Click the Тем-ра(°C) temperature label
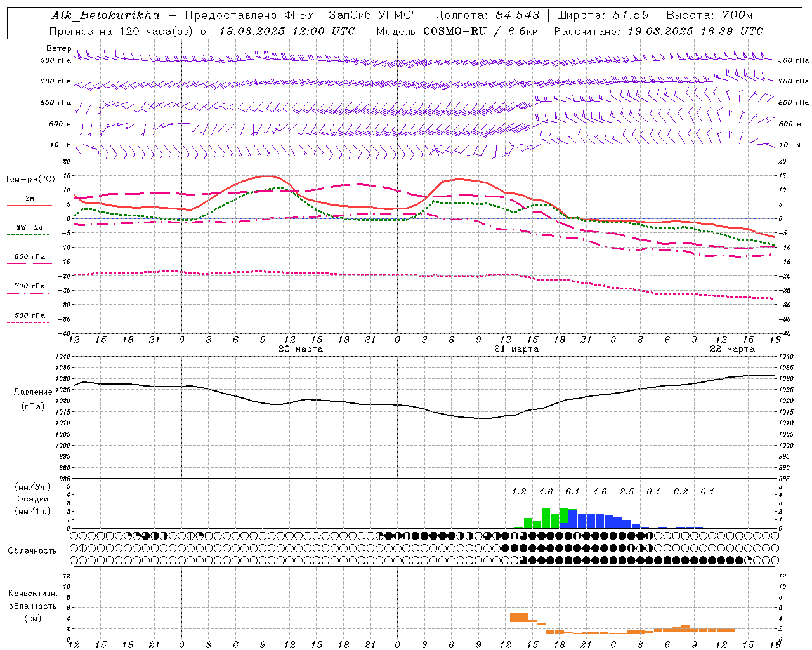The width and height of the screenshot is (812, 650). [x=30, y=180]
